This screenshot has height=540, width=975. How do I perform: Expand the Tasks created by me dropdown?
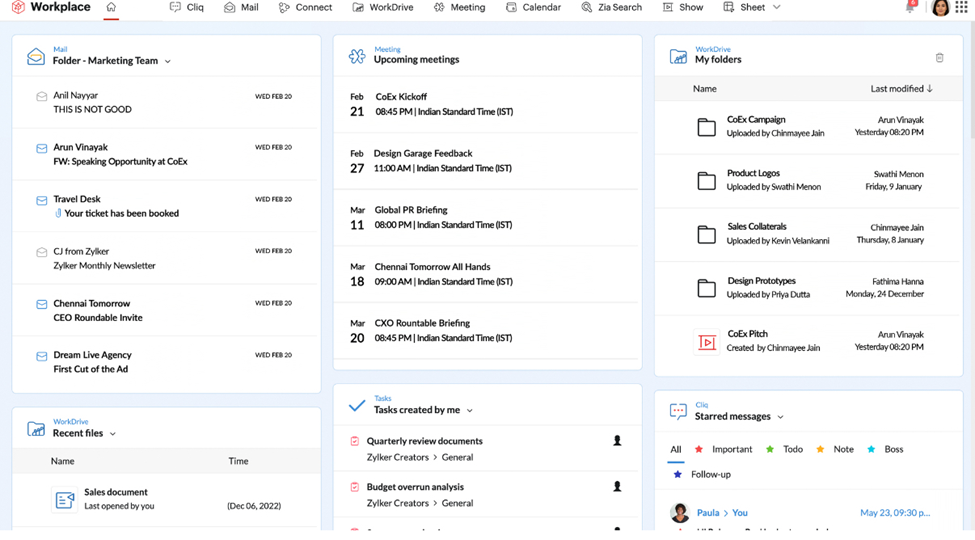[x=469, y=411]
